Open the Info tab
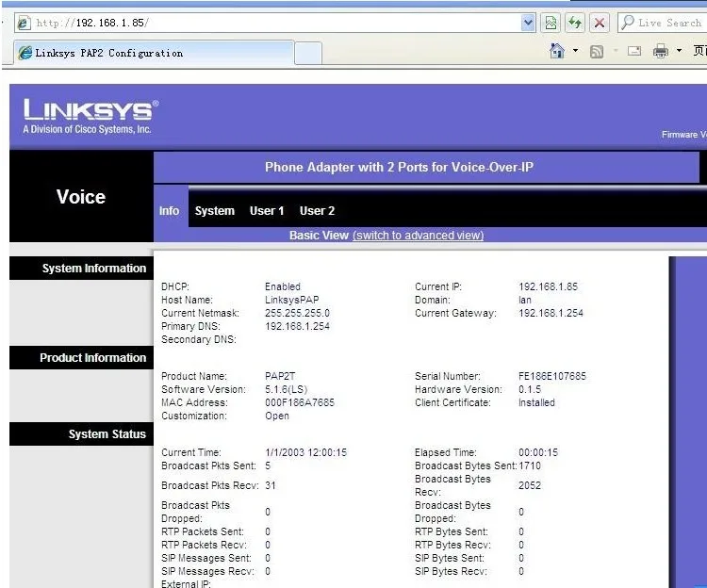This screenshot has height=588, width=707. (169, 211)
